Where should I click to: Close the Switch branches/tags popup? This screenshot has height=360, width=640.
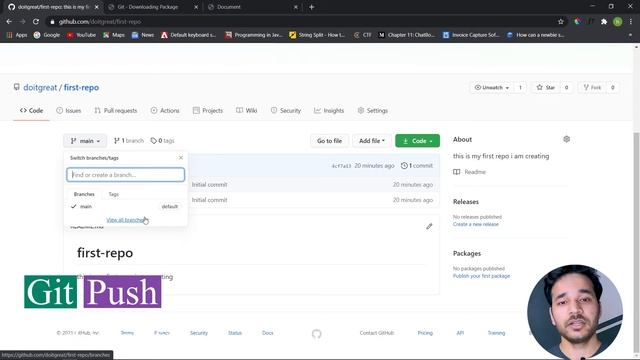click(181, 158)
